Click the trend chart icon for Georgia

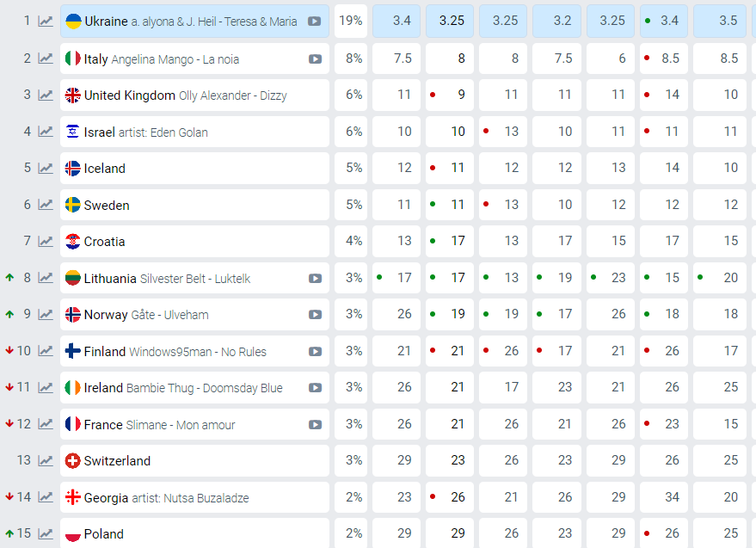tap(46, 497)
